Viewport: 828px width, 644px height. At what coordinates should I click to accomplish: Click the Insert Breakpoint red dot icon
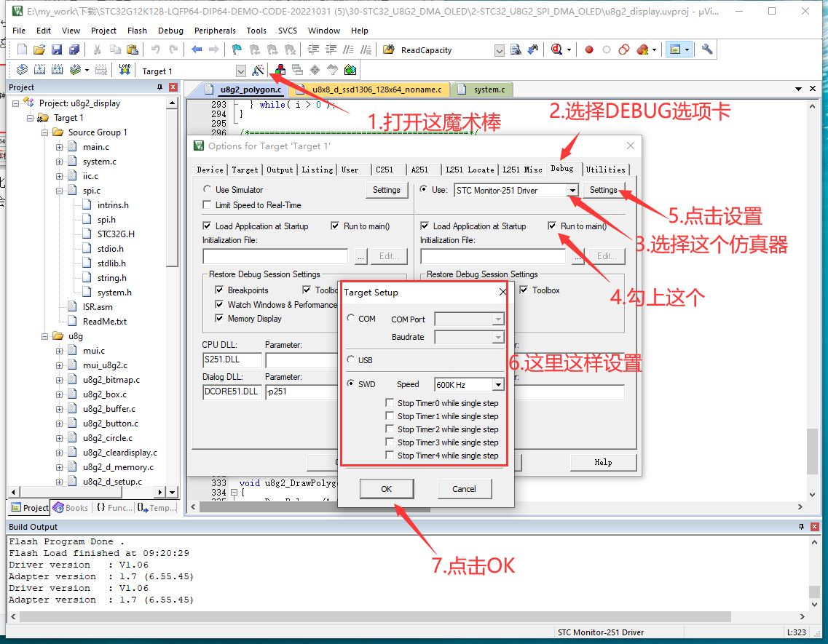tap(589, 49)
